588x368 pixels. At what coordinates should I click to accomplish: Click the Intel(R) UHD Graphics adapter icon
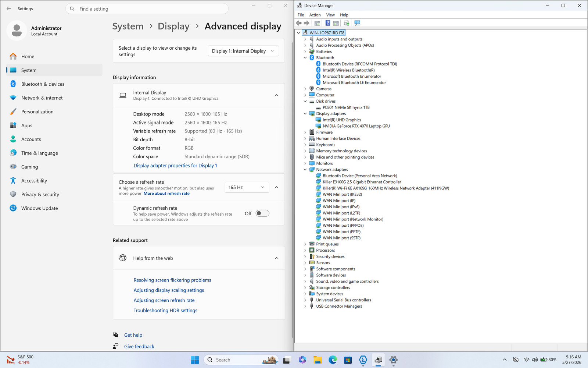click(319, 120)
